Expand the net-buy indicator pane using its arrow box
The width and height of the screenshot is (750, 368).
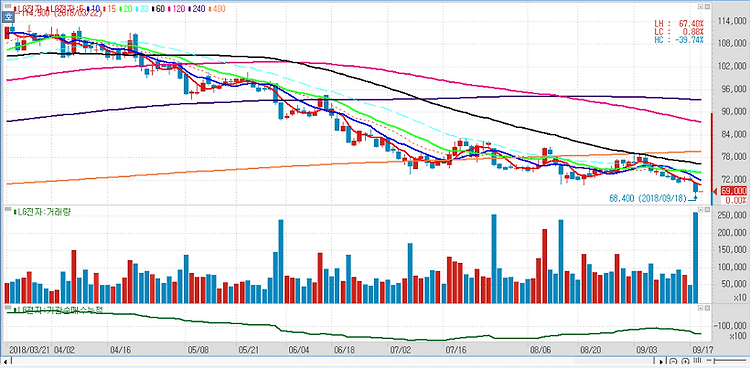(x=700, y=308)
